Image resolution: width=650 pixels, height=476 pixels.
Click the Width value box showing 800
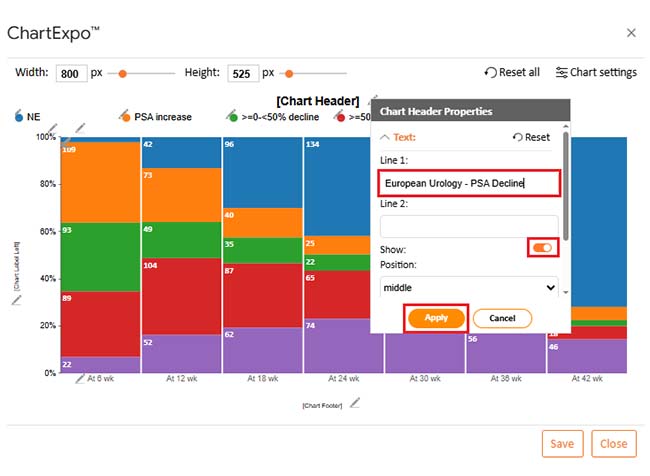pyautogui.click(x=71, y=74)
